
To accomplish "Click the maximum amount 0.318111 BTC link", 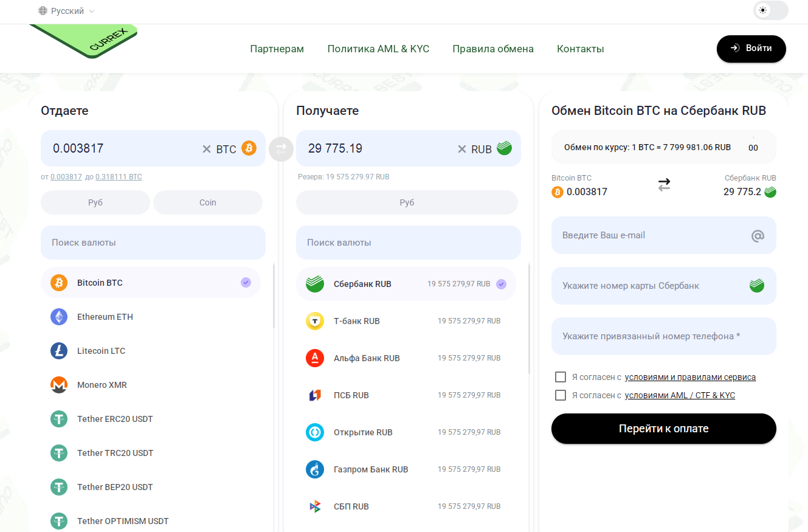I will click(119, 177).
